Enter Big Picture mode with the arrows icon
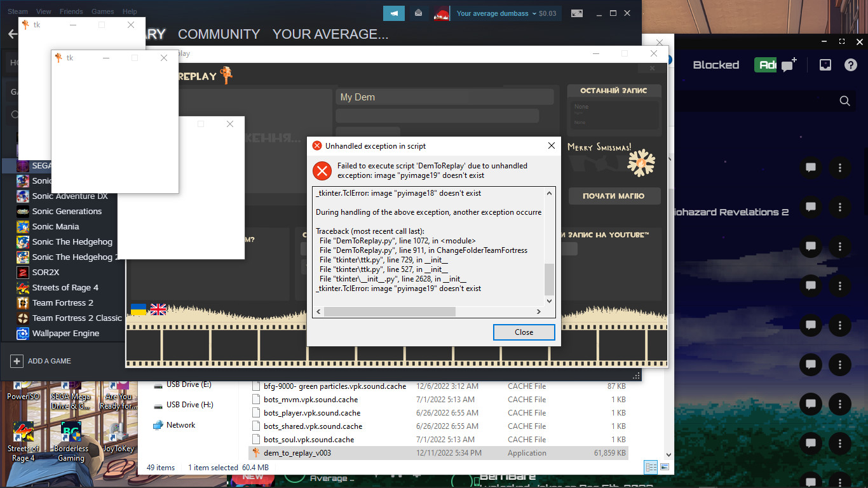 coord(576,13)
